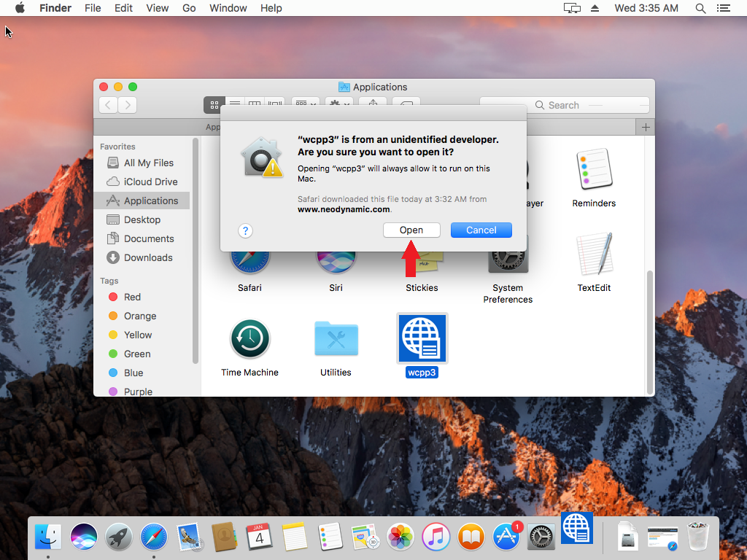The image size is (747, 560).
Task: Select the Utilities folder
Action: tap(336, 338)
